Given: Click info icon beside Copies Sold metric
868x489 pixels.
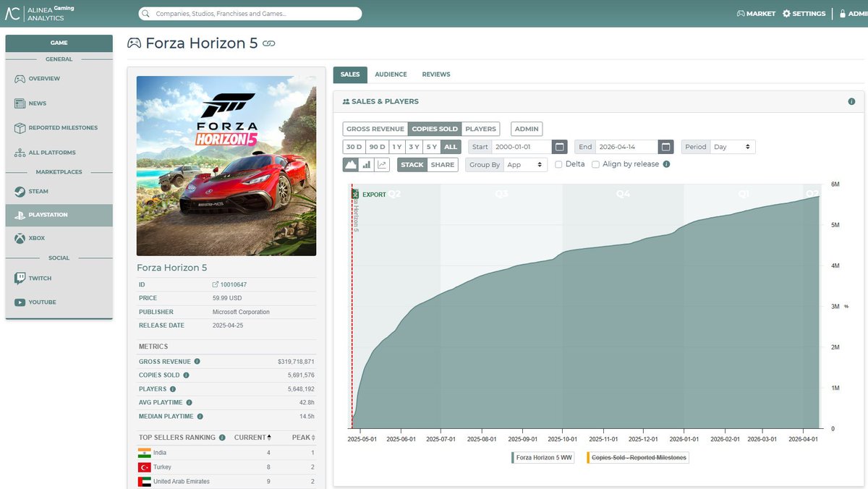Looking at the screenshot, I should (186, 375).
